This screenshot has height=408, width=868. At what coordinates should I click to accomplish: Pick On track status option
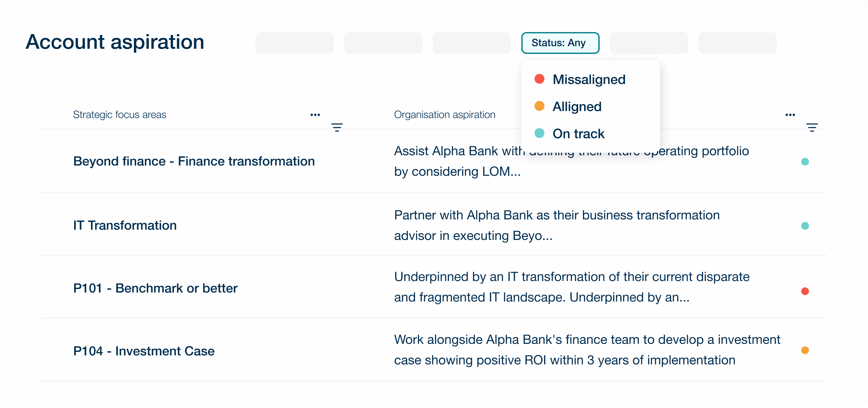click(x=578, y=134)
